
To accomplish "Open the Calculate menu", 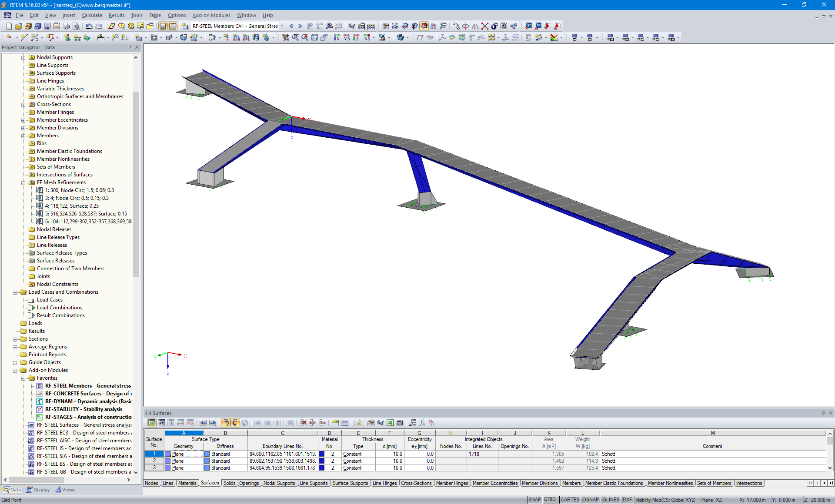I will pos(92,15).
